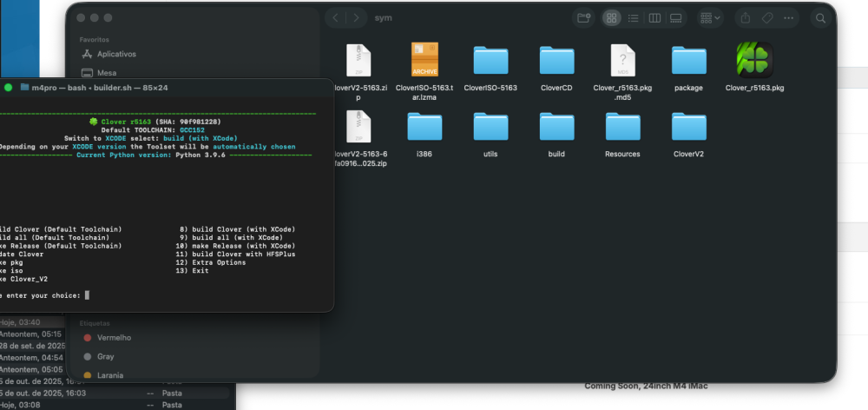Click Clover r5163 heading in terminal
The image size is (868, 410).
click(x=126, y=122)
